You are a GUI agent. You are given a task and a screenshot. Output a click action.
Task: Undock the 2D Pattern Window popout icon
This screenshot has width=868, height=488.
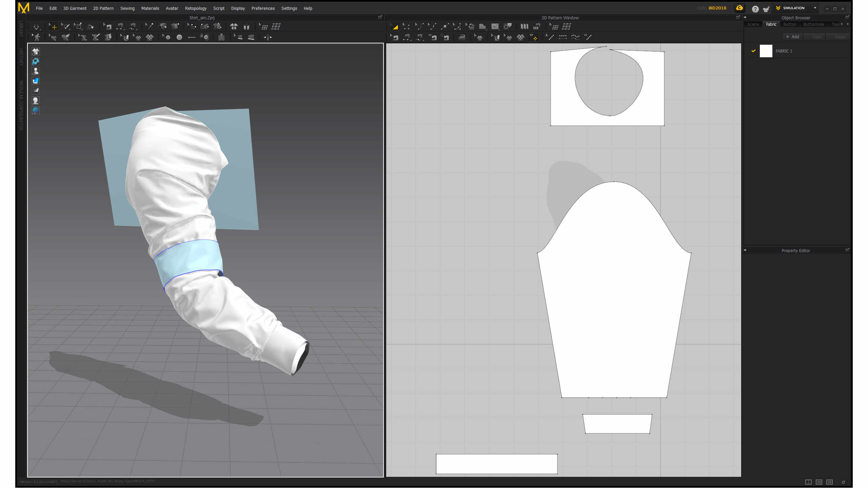(x=738, y=17)
